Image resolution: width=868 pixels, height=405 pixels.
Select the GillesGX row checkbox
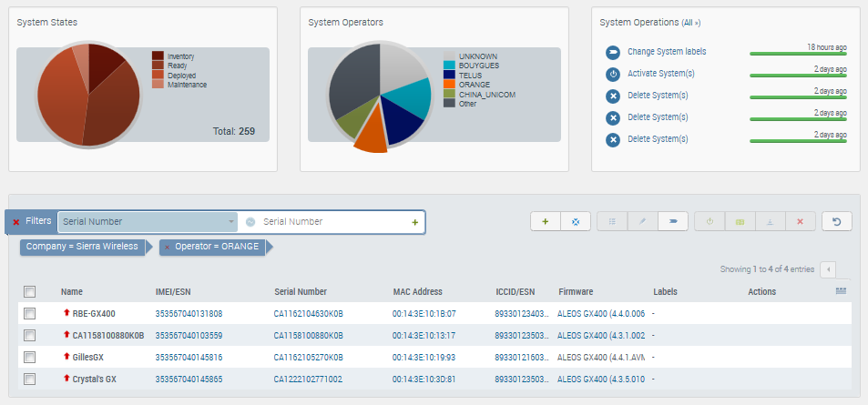pyautogui.click(x=30, y=358)
